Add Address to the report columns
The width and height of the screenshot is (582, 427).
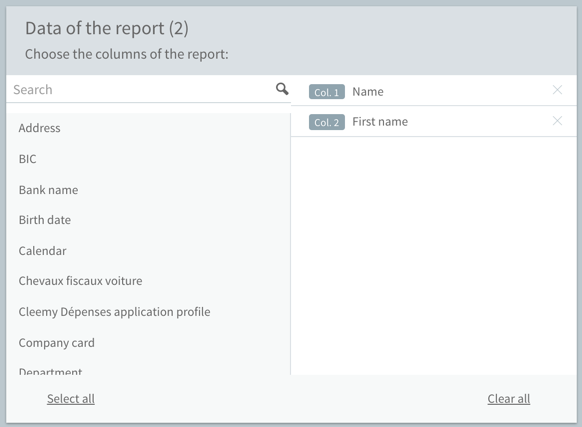[x=39, y=128]
